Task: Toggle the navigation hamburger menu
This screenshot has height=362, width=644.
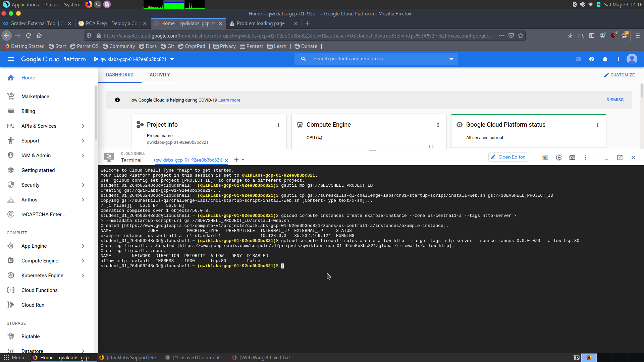Action: pyautogui.click(x=11, y=59)
